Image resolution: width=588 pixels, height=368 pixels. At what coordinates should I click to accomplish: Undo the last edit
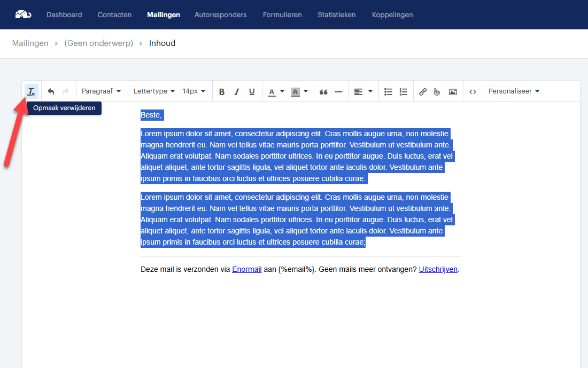click(51, 91)
